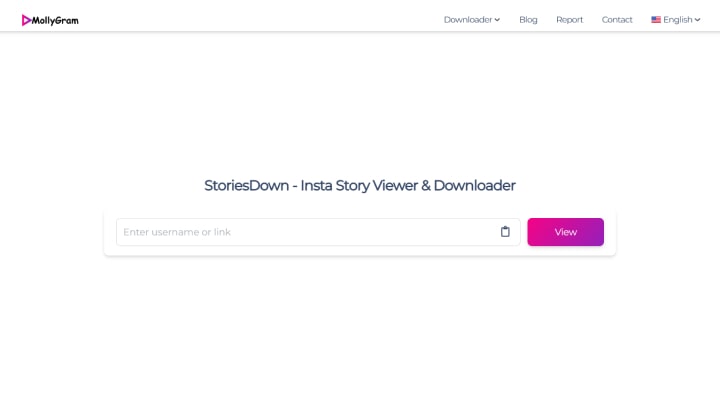Click the word Downloader in the page heading

click(x=474, y=185)
